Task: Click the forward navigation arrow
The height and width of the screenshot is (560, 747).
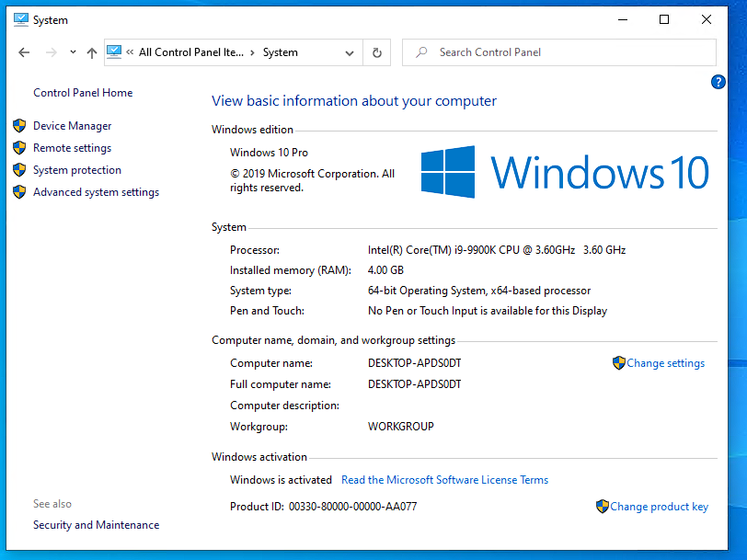Action: tap(51, 52)
